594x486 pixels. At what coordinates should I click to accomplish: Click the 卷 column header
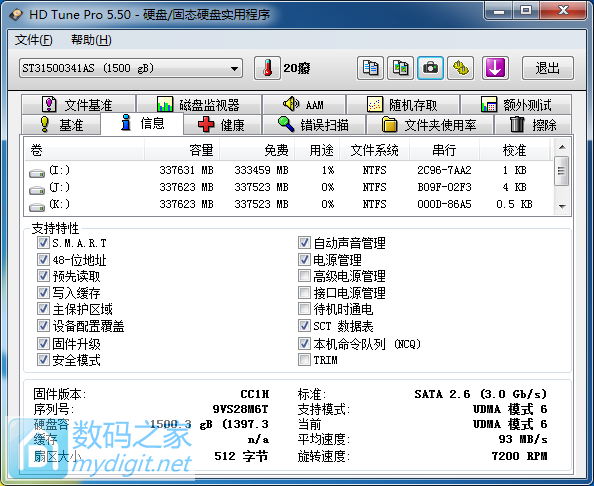[84, 150]
